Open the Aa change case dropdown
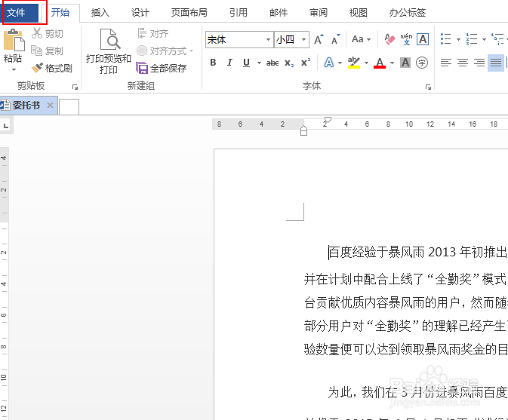The image size is (508, 420). pyautogui.click(x=361, y=39)
